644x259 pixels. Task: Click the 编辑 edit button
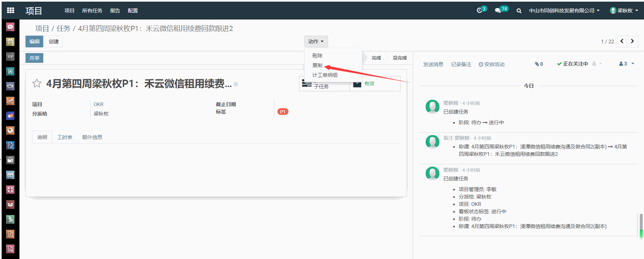(34, 41)
